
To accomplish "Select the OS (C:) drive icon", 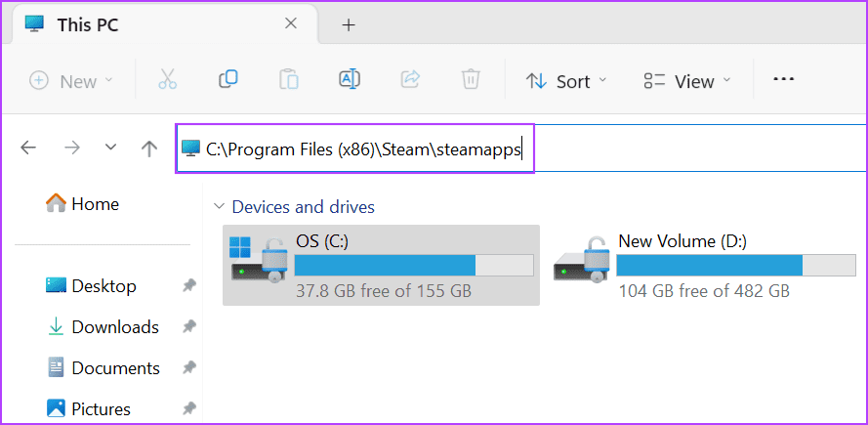I will pos(259,260).
